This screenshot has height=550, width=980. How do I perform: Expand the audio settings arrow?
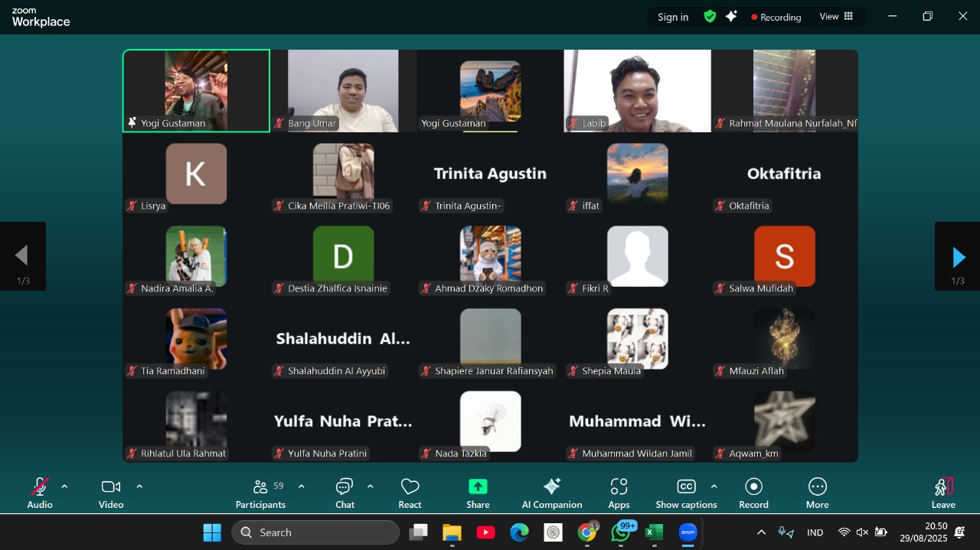click(64, 487)
